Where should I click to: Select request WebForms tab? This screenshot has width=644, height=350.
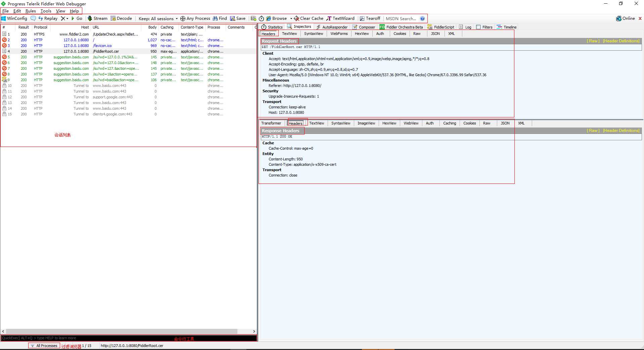339,34
